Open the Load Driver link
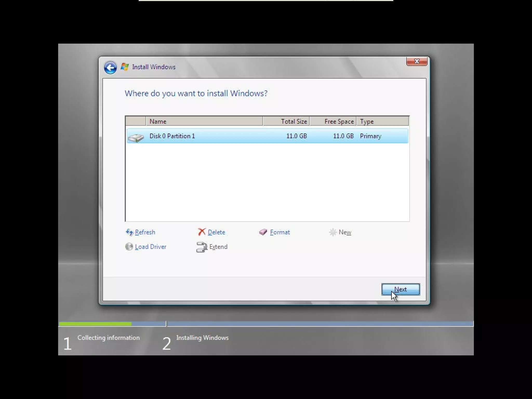532x399 pixels. (150, 247)
